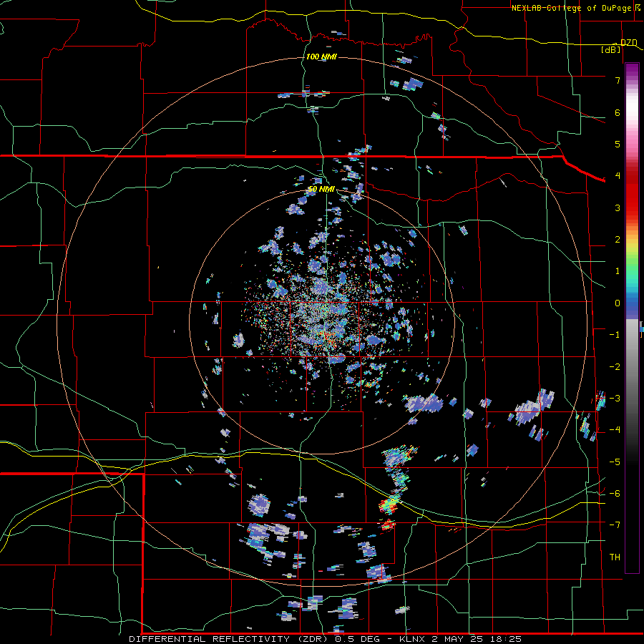
Task: Click the -7 value on the color scale
Action: tap(615, 525)
